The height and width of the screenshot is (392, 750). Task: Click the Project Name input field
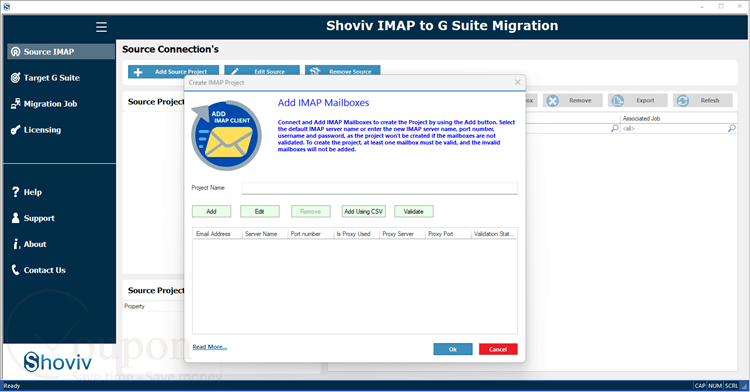379,188
